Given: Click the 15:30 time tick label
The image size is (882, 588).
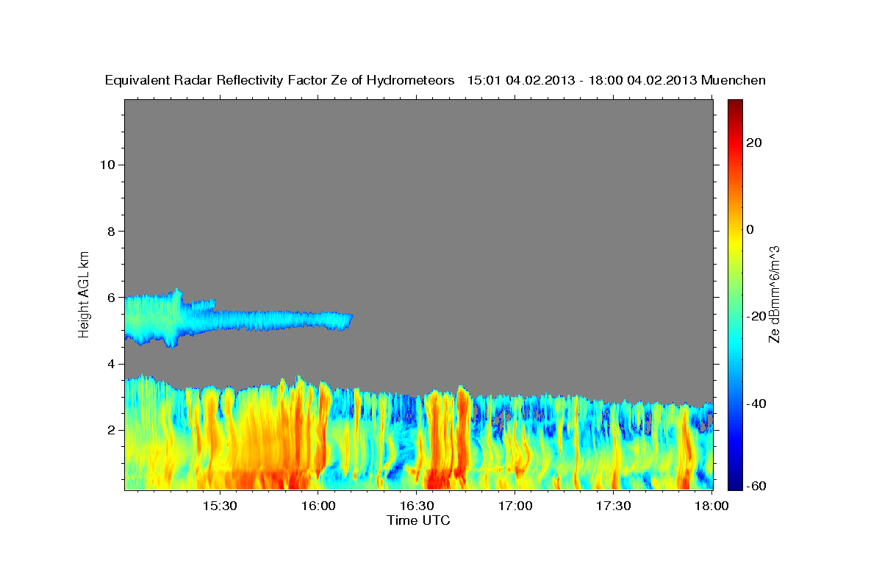Looking at the screenshot, I should [219, 506].
